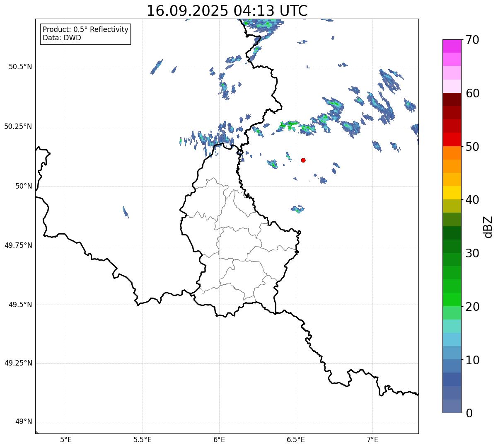
Task: Click the colorbar tick label 0
Action: click(469, 413)
